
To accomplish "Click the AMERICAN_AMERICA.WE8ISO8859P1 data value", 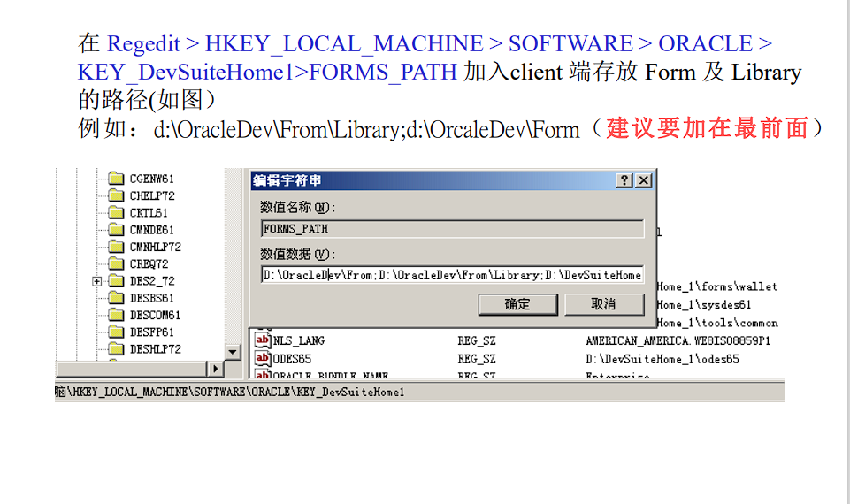I will pyautogui.click(x=678, y=340).
